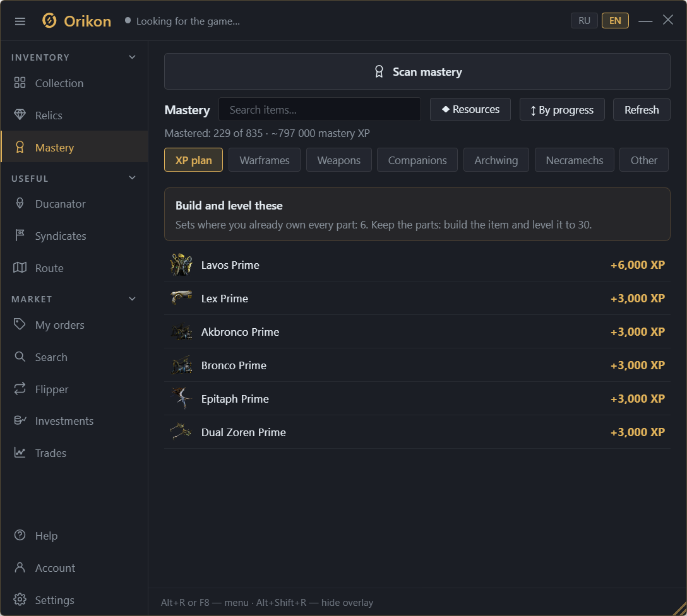Switch to the Companions tab
The height and width of the screenshot is (616, 687).
417,160
